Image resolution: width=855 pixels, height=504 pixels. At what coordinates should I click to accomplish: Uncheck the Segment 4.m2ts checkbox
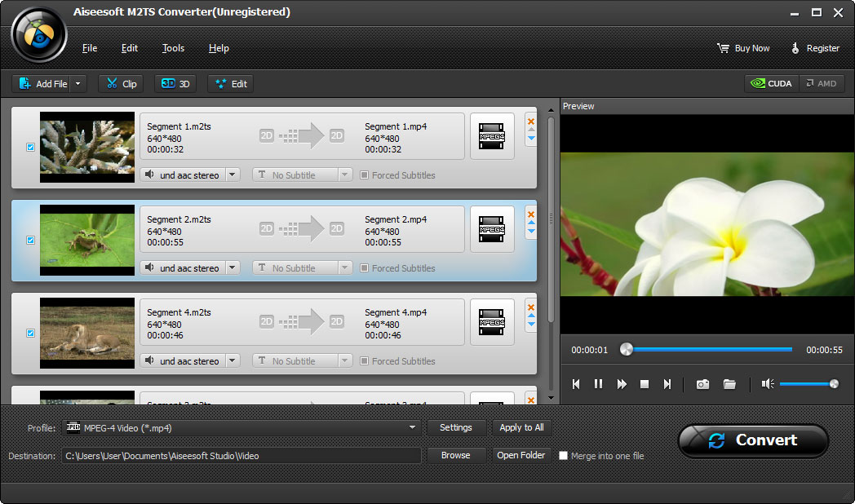[x=30, y=333]
